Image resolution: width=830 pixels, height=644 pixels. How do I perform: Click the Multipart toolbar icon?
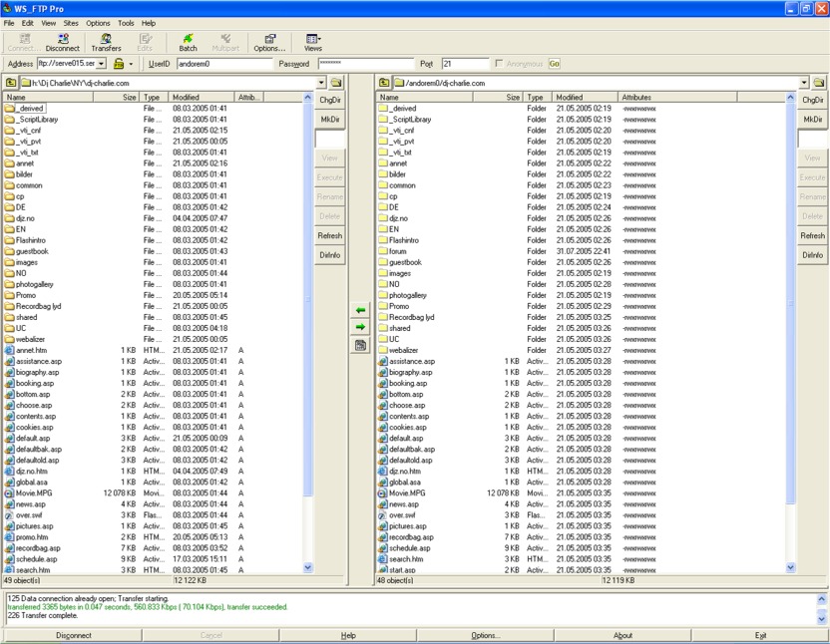tap(225, 42)
